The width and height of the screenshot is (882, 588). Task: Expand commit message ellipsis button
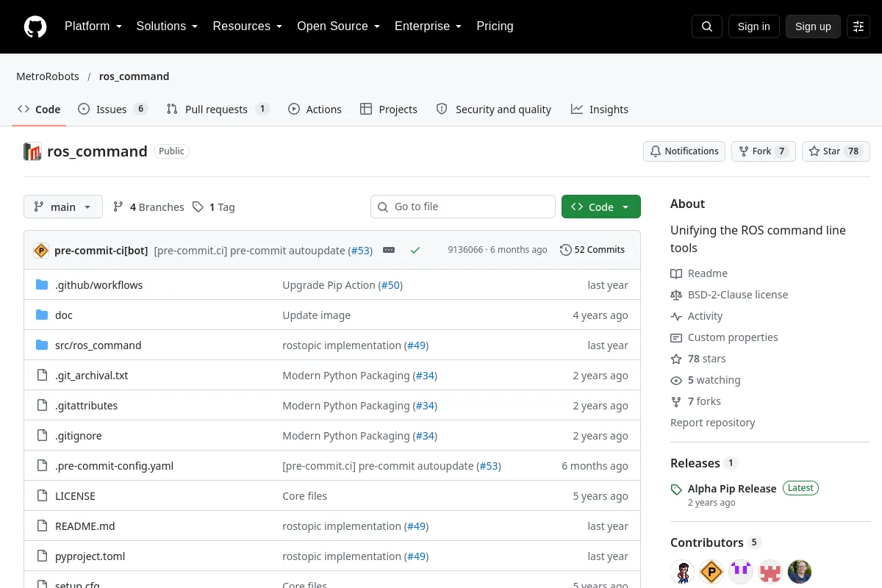[389, 250]
